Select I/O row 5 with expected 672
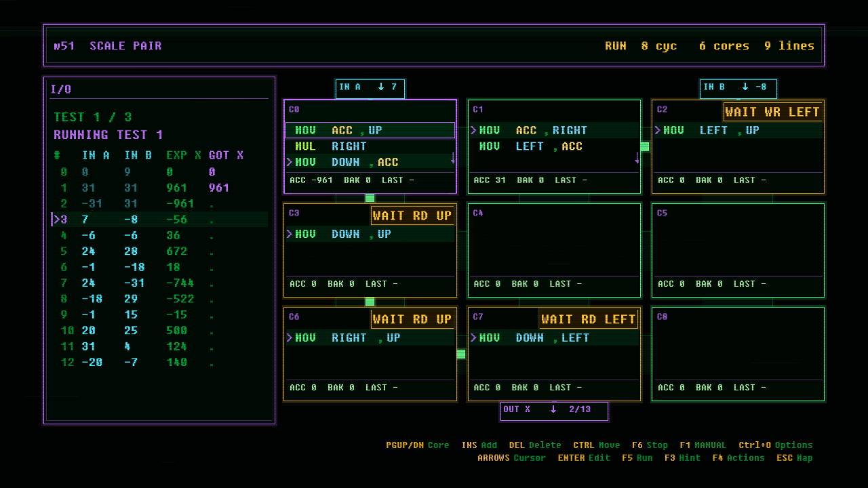This screenshot has height=488, width=868. (x=159, y=251)
